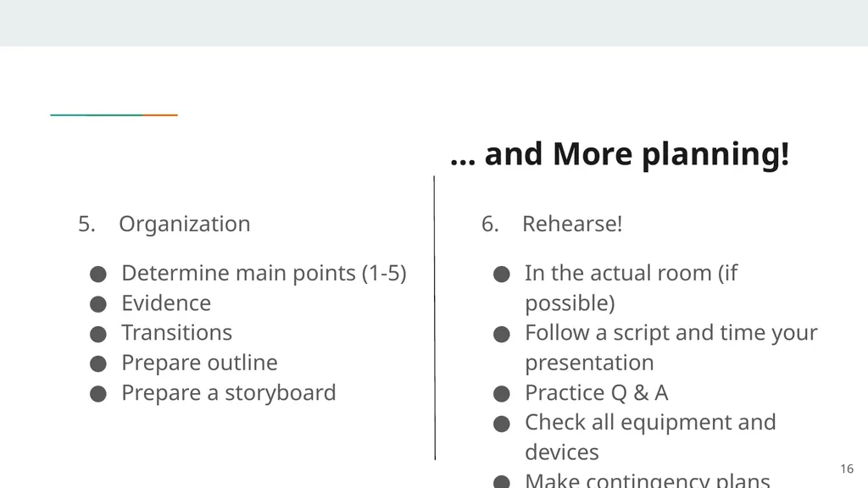Click the bullet dot beside 'Prepare a storyboard'
868x488 pixels.
point(98,393)
